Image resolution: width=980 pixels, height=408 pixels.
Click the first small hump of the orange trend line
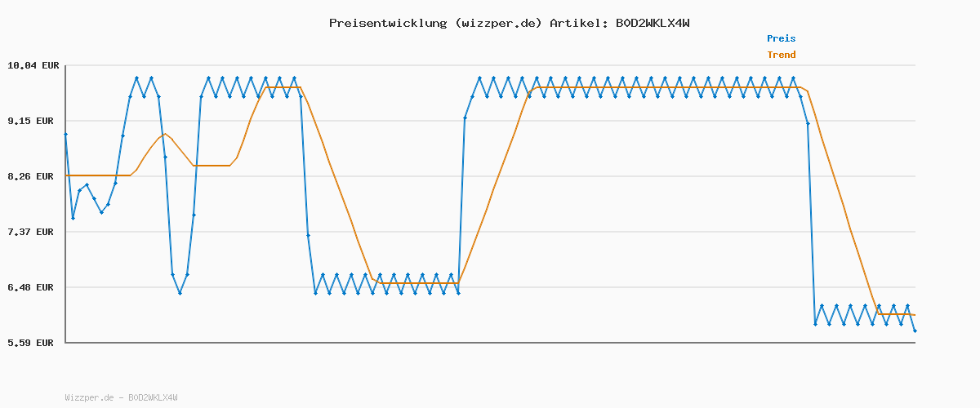pyautogui.click(x=165, y=134)
